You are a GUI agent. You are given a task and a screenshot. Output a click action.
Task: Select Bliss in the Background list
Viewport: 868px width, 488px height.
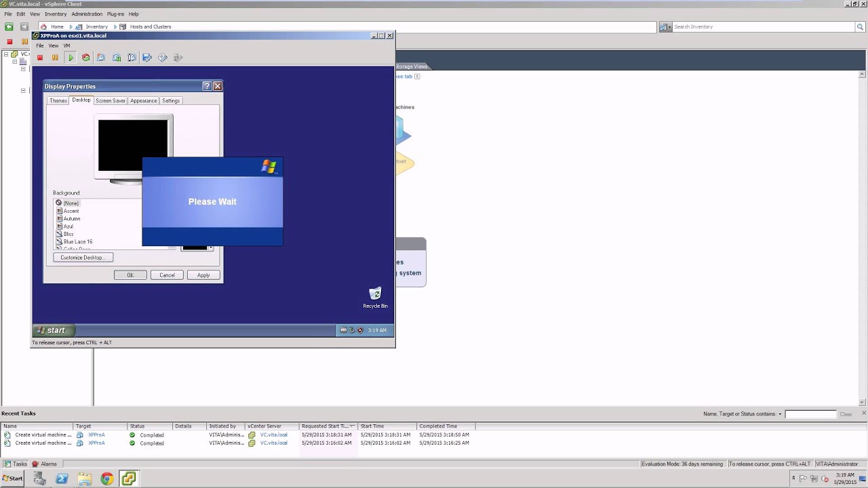click(x=68, y=234)
